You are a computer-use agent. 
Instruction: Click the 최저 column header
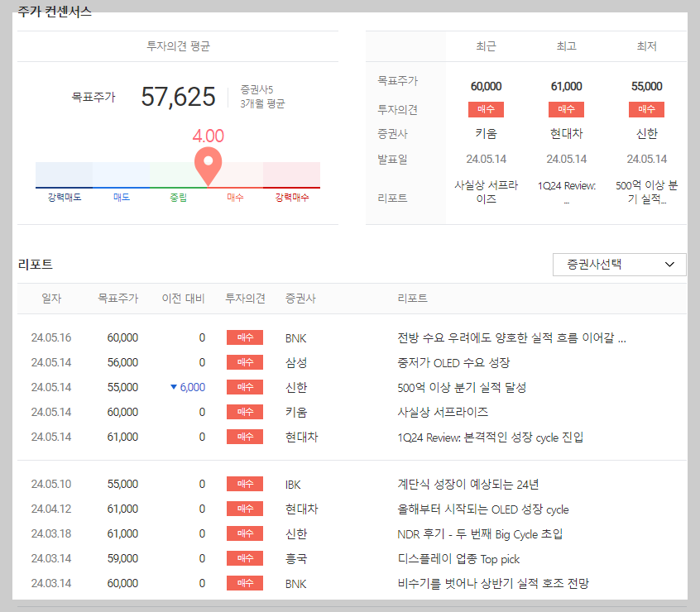tap(646, 46)
